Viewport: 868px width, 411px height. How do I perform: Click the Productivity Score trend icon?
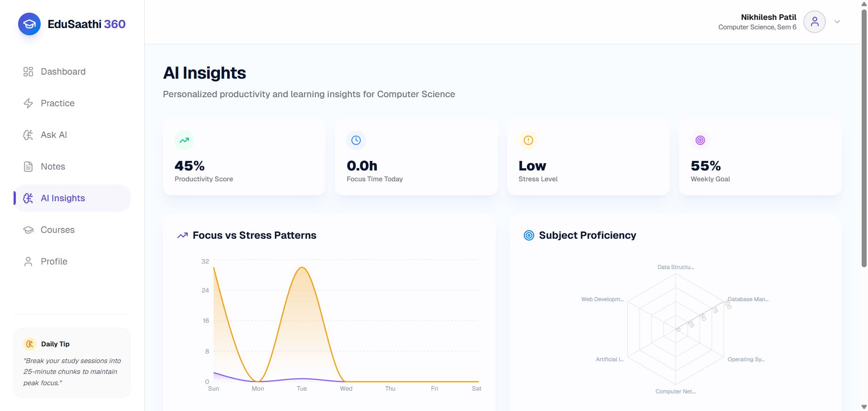pos(184,140)
